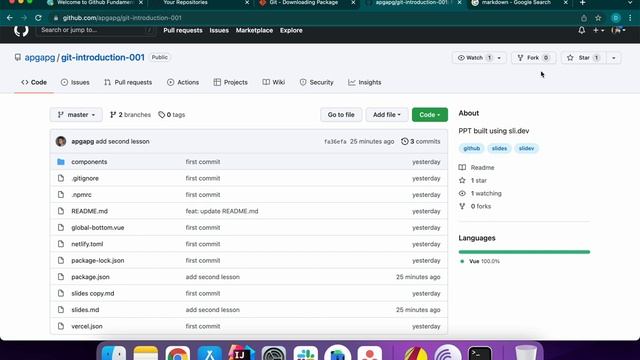
Task: View the 0 tags
Action: point(172,115)
